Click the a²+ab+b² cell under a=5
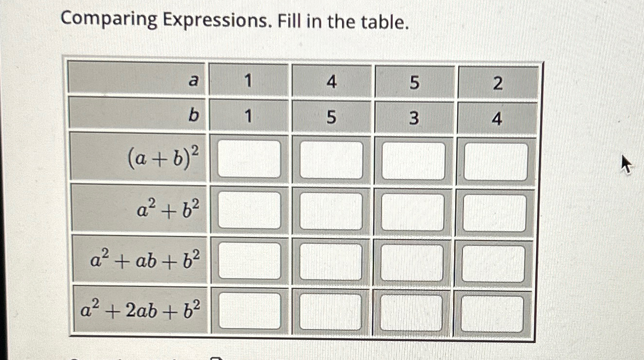This screenshot has width=644, height=360. [412, 262]
